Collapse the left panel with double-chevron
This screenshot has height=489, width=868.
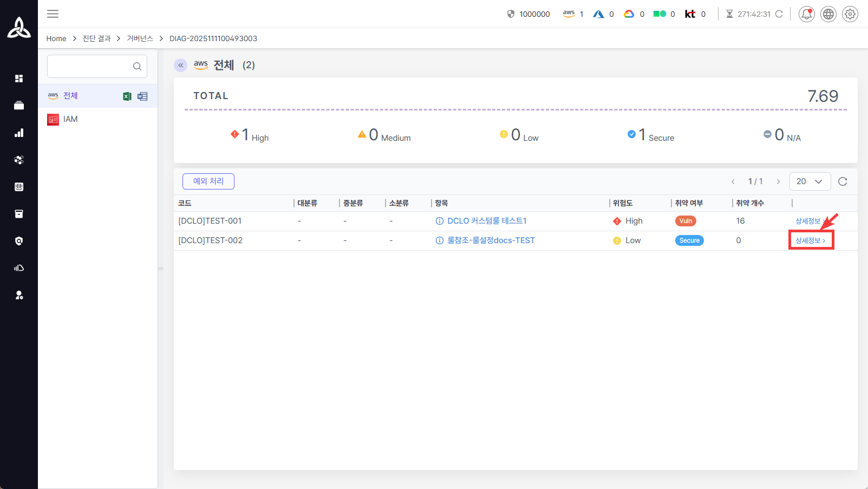pos(180,65)
